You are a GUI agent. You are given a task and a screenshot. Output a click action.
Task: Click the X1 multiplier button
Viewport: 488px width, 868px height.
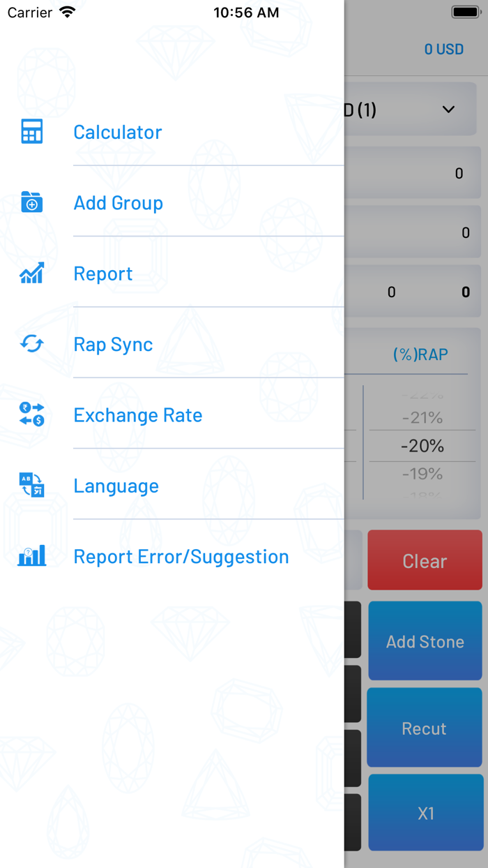coord(425,813)
